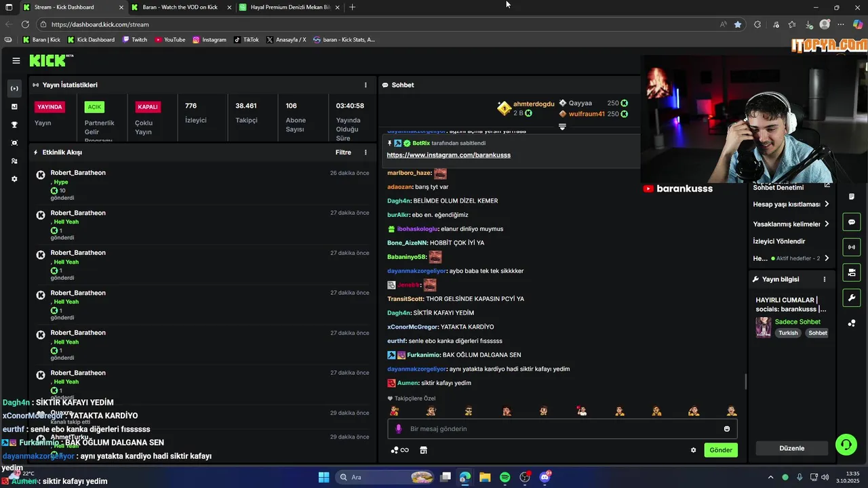Open the 'baran - Kick Stats' bookmark
Viewport: 868px width, 488px height.
[x=344, y=39]
